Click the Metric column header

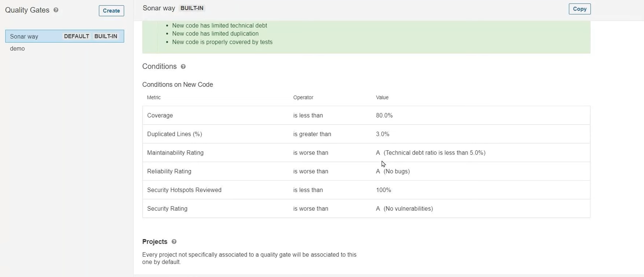[154, 98]
